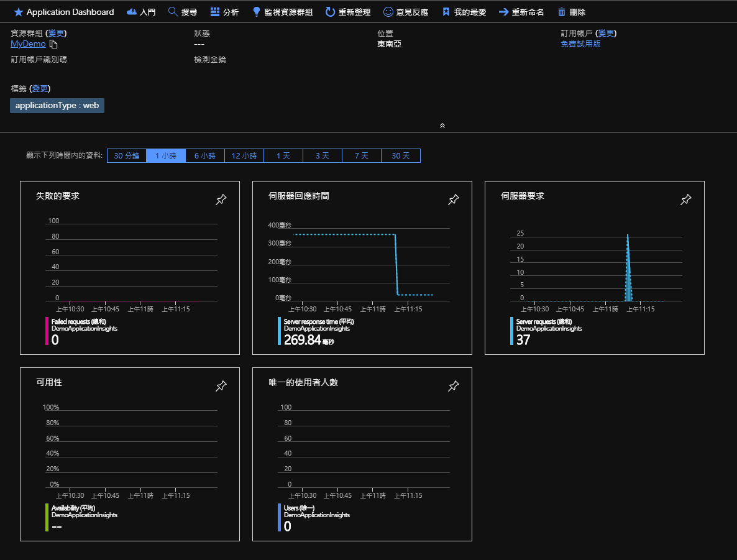
Task: Open the 監視資源群組 toolbar item
Action: point(282,12)
